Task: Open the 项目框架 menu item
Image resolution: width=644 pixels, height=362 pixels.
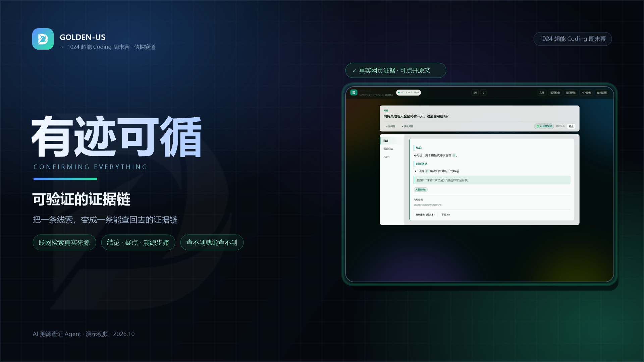Action: [x=571, y=93]
